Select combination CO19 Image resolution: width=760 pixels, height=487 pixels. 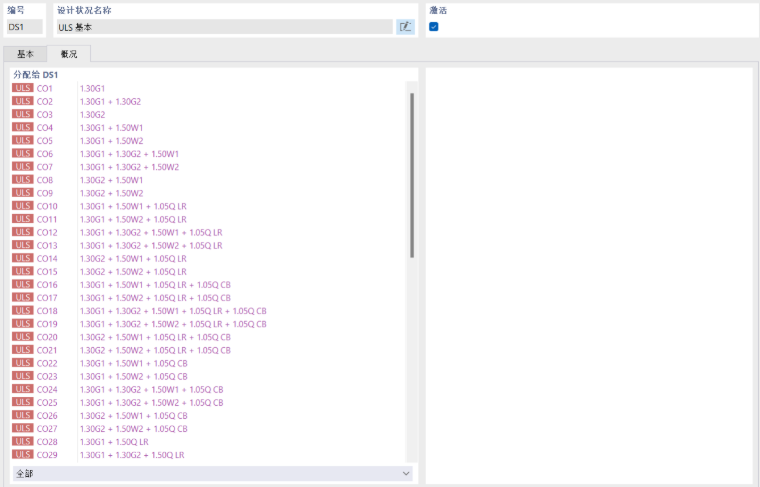[208, 324]
